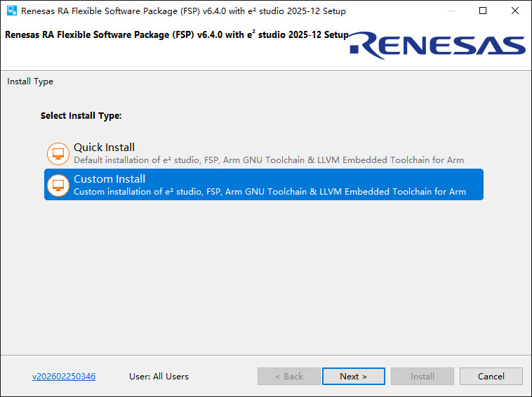Click the disabled < Back button
Image resolution: width=532 pixels, height=397 pixels.
click(289, 377)
